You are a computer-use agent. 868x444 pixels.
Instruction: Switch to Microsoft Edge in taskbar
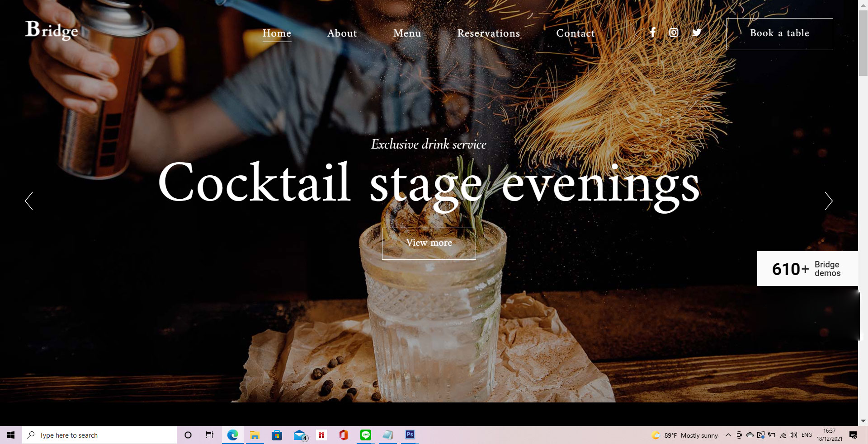[232, 435]
